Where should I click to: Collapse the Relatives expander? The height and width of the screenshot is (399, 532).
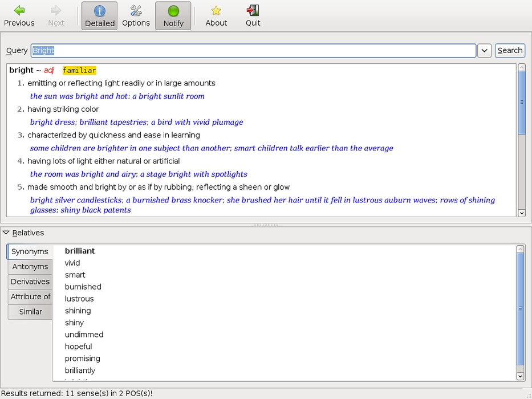pyautogui.click(x=6, y=233)
